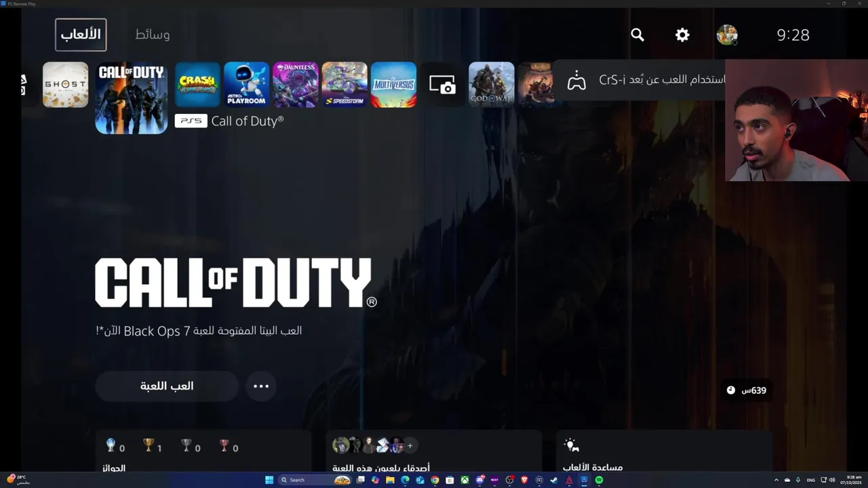Open the Windows Start menu
Screen dimensions: 868x488
point(269,480)
